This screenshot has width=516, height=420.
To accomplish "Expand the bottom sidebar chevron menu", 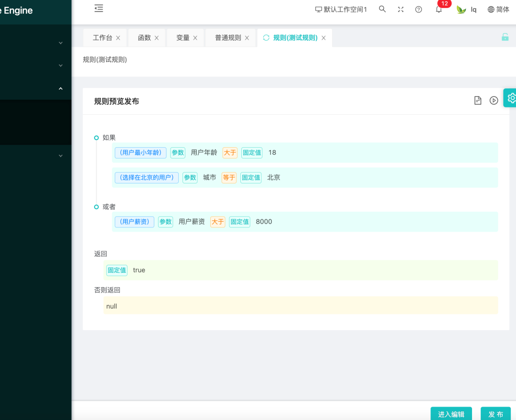I will coord(60,155).
